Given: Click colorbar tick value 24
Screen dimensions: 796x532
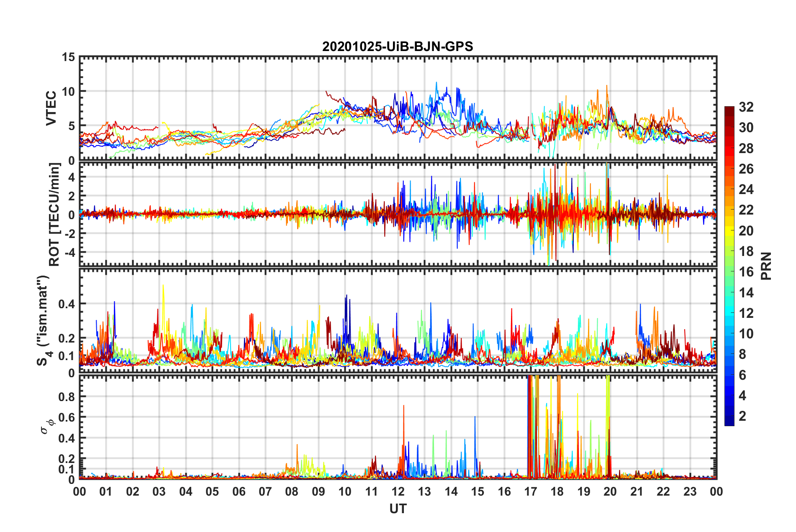Looking at the screenshot, I should [746, 189].
